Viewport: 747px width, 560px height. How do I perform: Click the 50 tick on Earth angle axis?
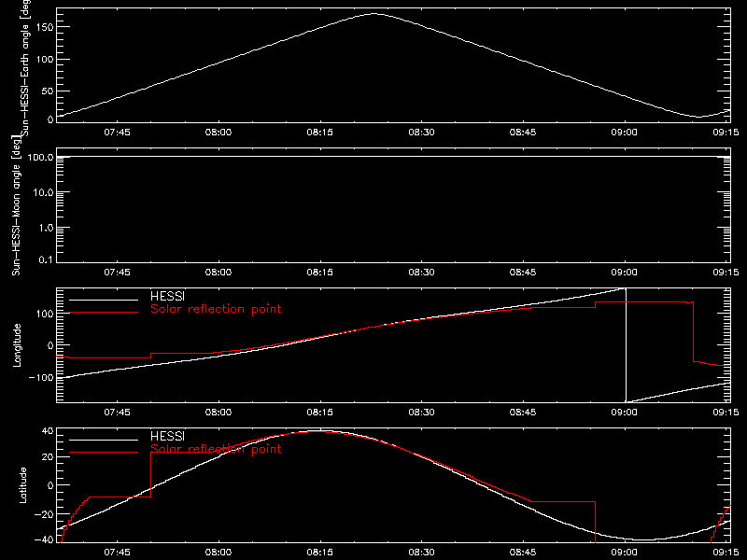(x=48, y=91)
